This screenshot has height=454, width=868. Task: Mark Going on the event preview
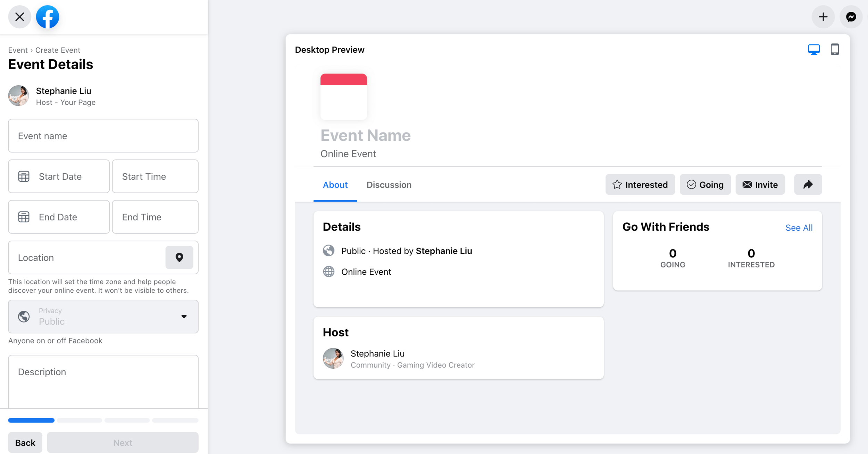click(705, 185)
